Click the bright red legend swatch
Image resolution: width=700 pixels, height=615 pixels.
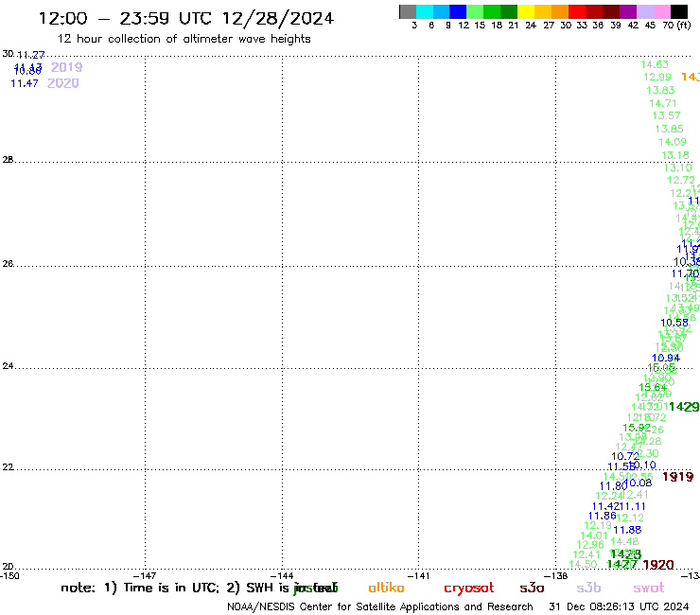[x=577, y=11]
